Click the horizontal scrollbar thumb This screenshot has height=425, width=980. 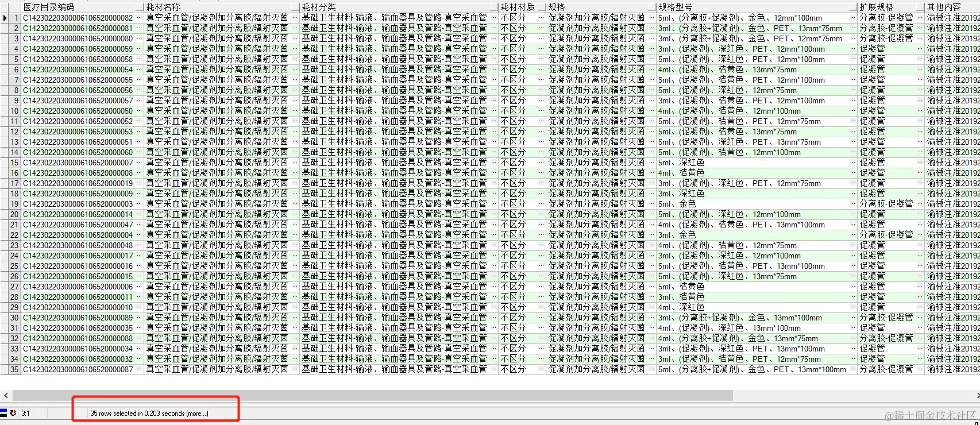[x=372, y=395]
